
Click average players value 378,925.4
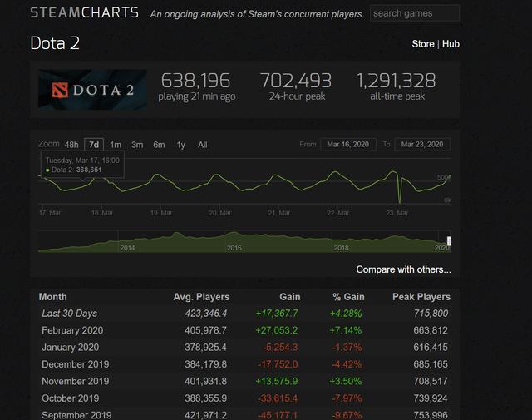coord(205,348)
